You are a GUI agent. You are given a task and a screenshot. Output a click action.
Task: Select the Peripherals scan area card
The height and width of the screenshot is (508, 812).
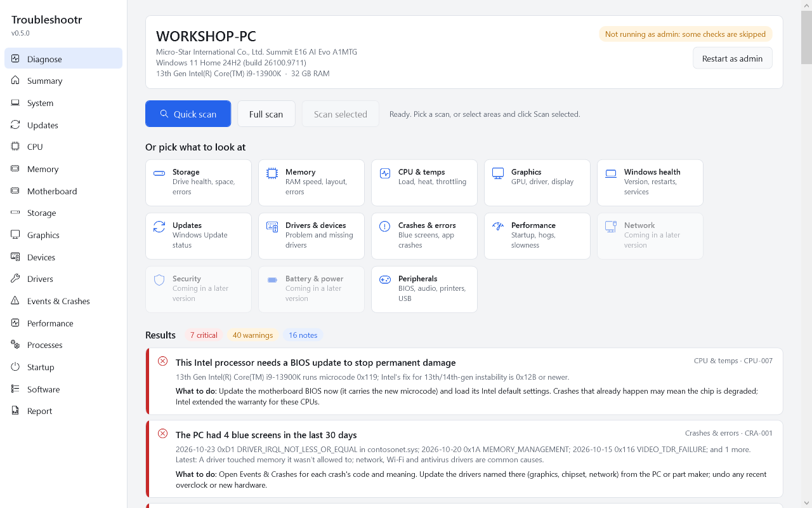coord(424,290)
